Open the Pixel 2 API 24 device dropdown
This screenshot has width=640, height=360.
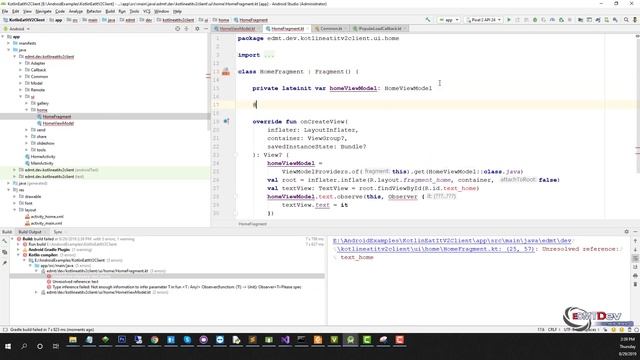(483, 20)
